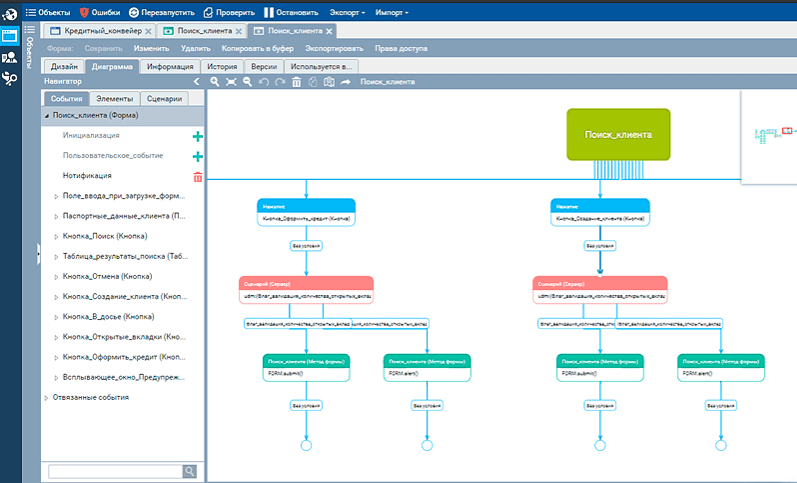The height and width of the screenshot is (483, 797).
Task: Close the Кредитный_конвейер tab
Action: [148, 32]
